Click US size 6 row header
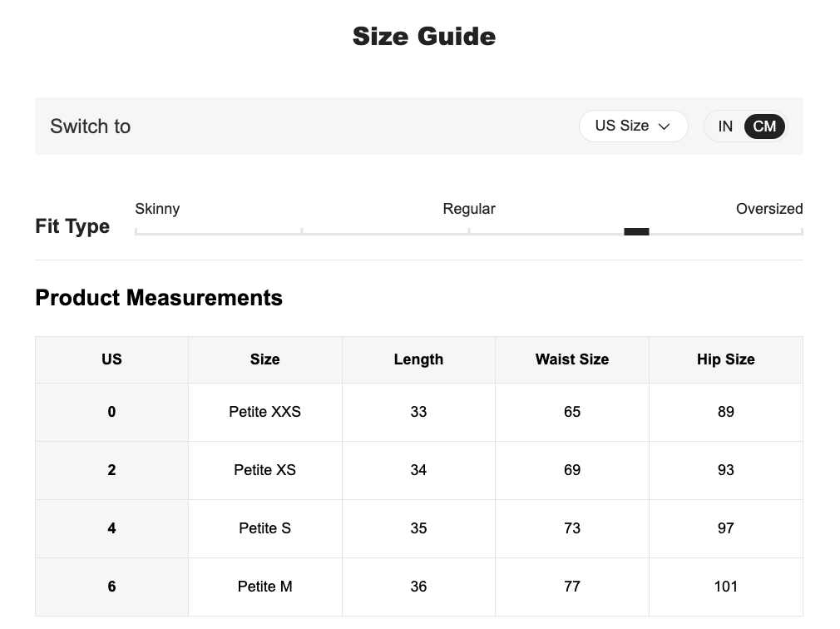 pyautogui.click(x=111, y=587)
